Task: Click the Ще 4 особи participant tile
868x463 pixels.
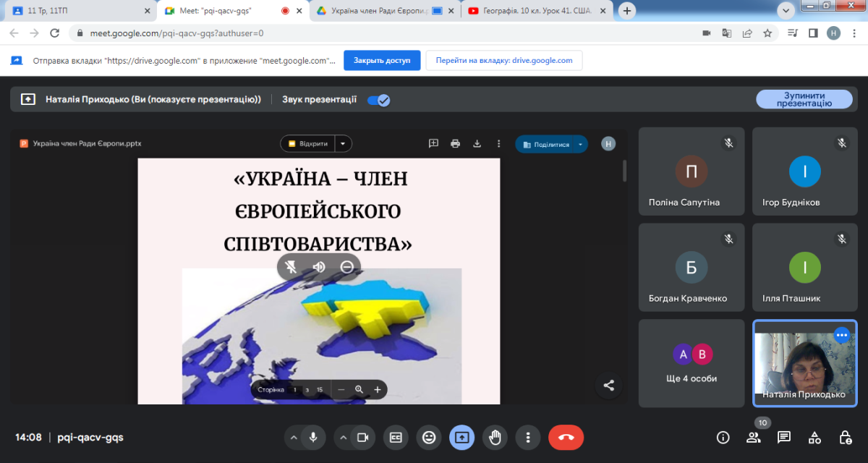Action: (692, 363)
